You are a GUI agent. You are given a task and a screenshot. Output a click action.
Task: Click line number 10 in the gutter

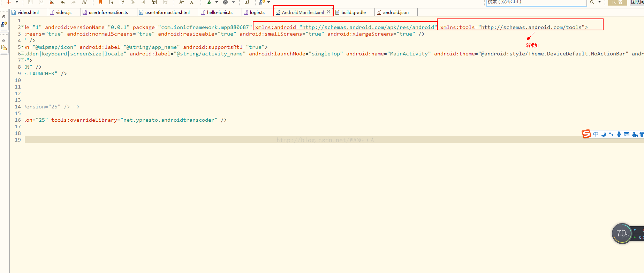click(18, 80)
